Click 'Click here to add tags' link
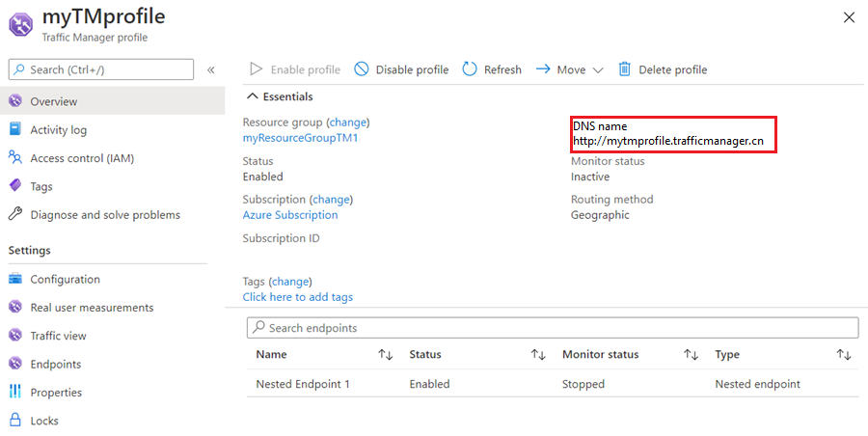 tap(298, 297)
